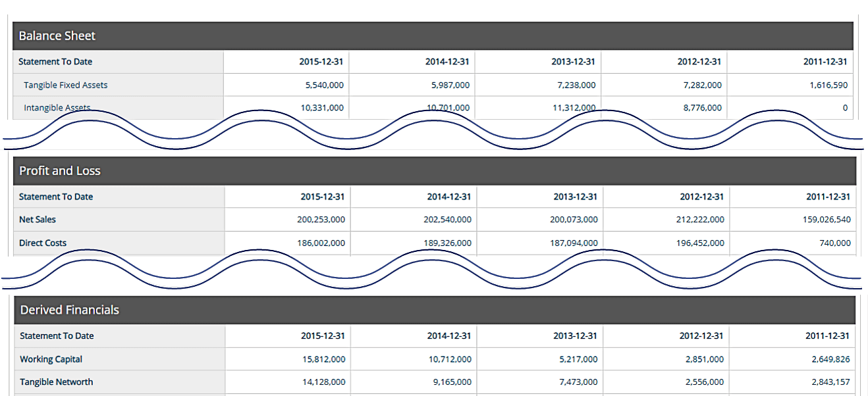The height and width of the screenshot is (396, 868).
Task: Select Tangible Networth value 2,556,000
Action: pos(705,382)
